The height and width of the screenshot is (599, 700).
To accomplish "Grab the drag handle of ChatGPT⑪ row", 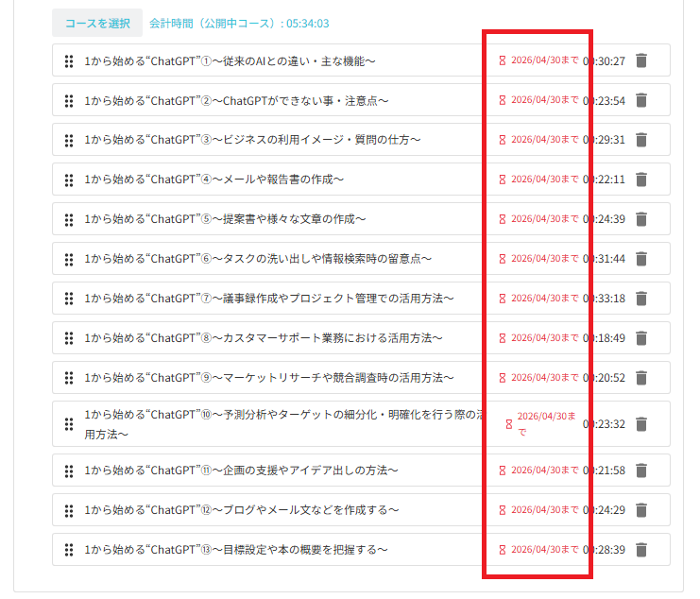I will (x=69, y=471).
